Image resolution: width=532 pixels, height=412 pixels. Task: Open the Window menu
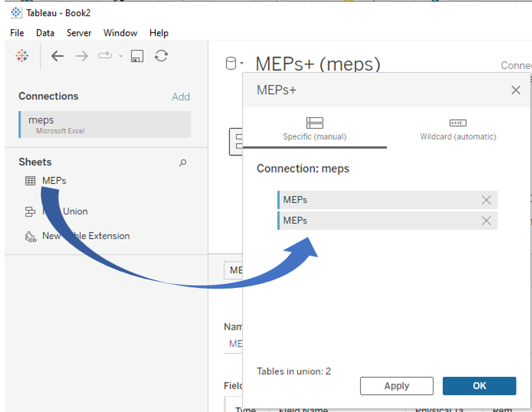pos(120,33)
